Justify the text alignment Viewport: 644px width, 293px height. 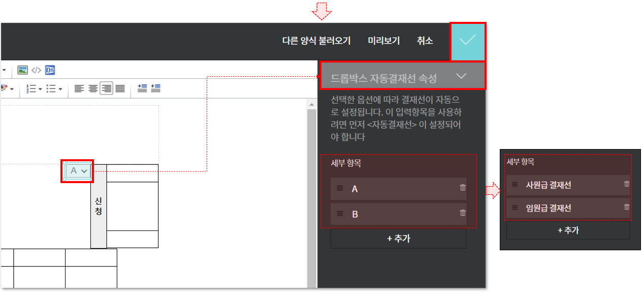[120, 89]
